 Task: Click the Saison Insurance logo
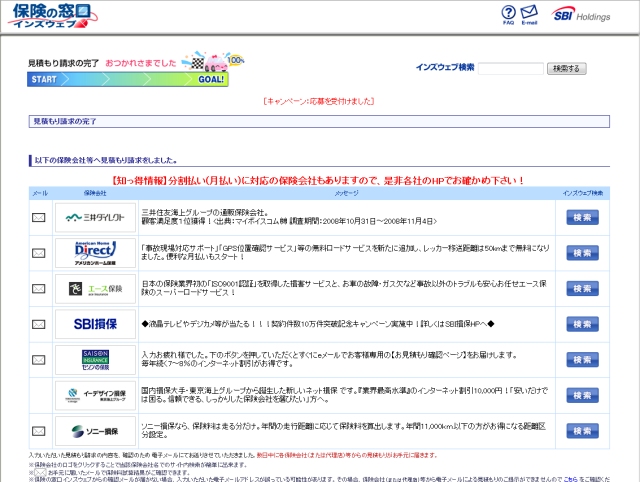click(96, 360)
